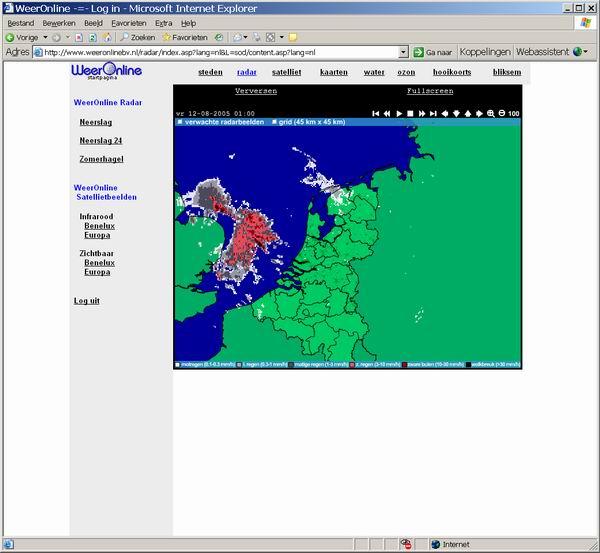Open the Extra menu
The height and width of the screenshot is (553, 600).
[x=163, y=23]
